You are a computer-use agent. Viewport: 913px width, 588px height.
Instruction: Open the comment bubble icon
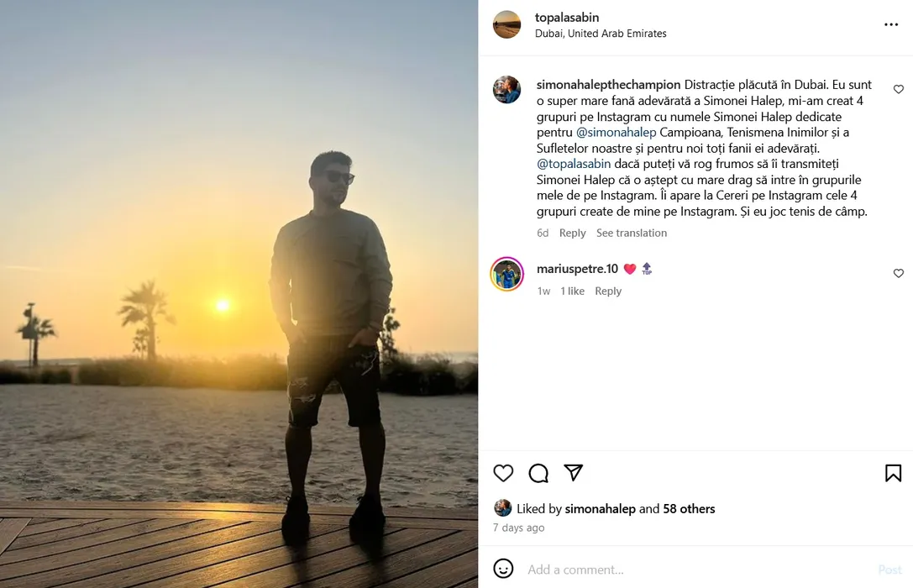538,473
